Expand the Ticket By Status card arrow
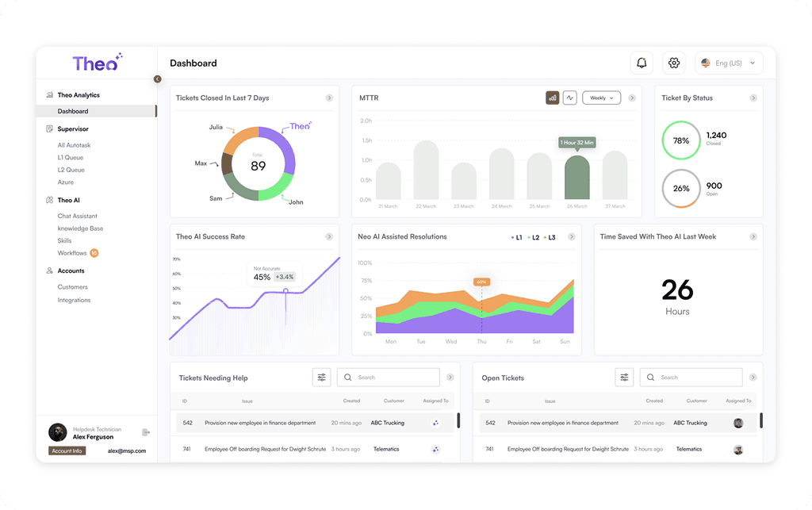The width and height of the screenshot is (812, 510). coord(753,98)
